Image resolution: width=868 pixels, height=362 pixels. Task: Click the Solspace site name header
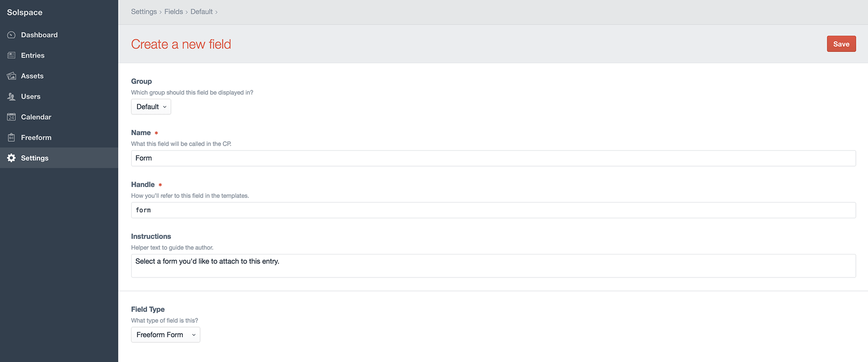click(25, 13)
